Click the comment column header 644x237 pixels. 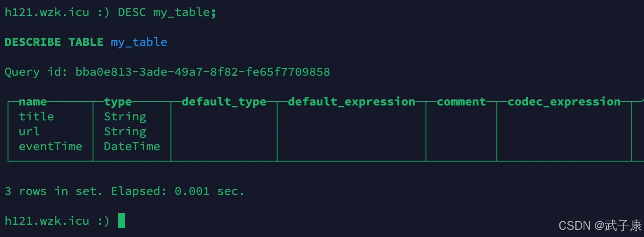click(461, 102)
